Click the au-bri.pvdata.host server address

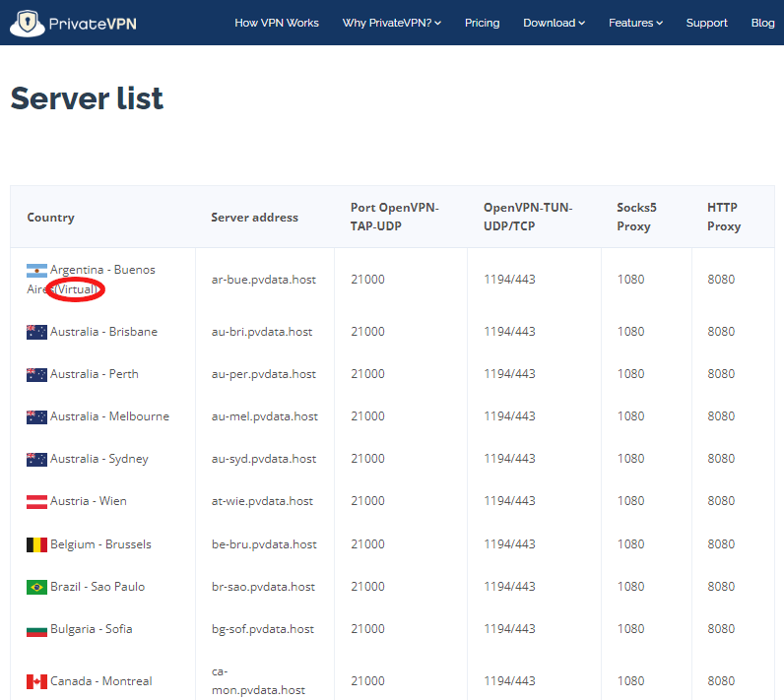pos(262,332)
